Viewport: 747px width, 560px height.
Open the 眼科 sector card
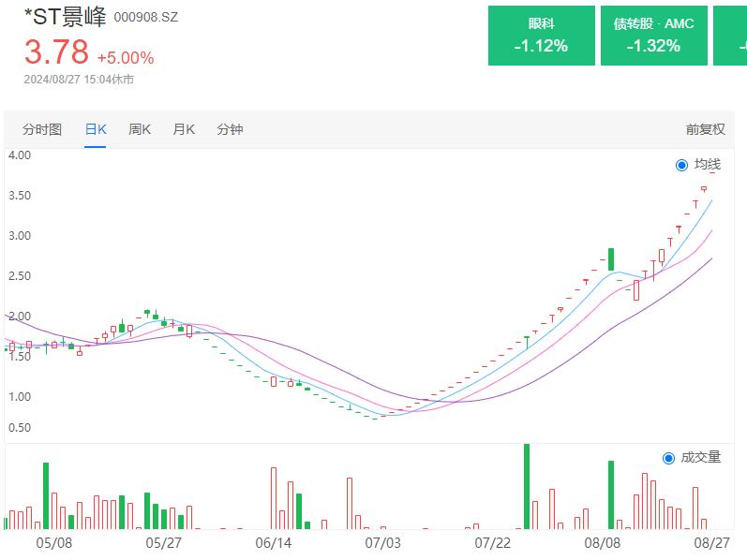[x=541, y=36]
